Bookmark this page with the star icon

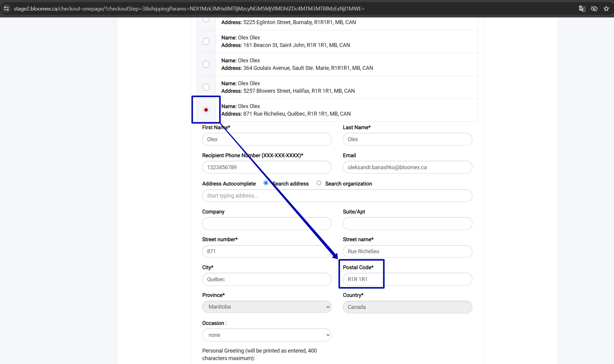click(606, 8)
